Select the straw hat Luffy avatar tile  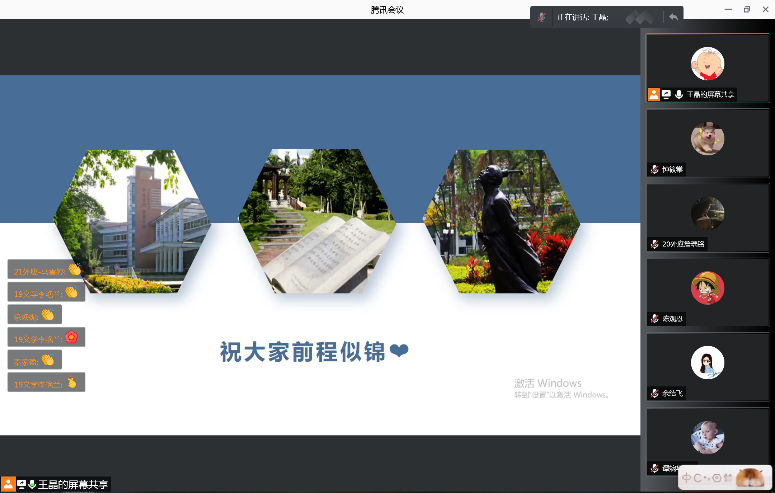click(707, 288)
